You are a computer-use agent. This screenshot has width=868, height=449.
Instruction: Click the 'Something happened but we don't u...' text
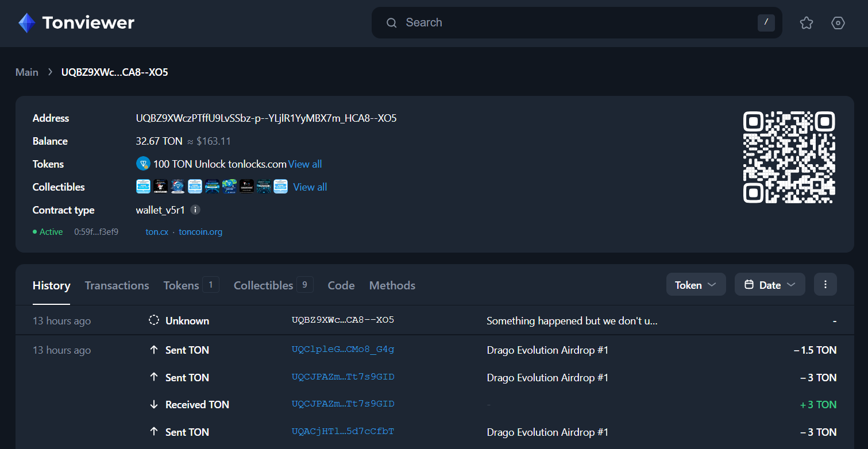(572, 321)
